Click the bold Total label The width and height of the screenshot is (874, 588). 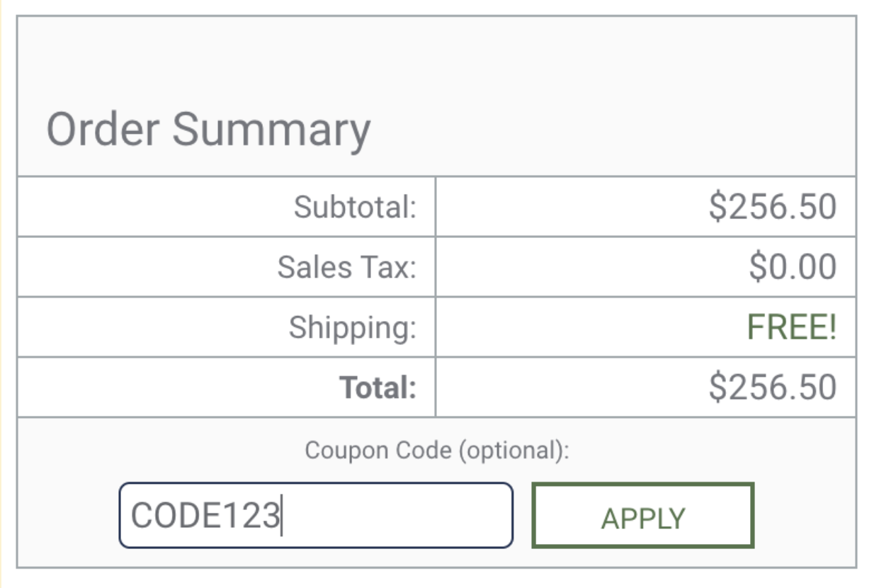[x=378, y=388]
